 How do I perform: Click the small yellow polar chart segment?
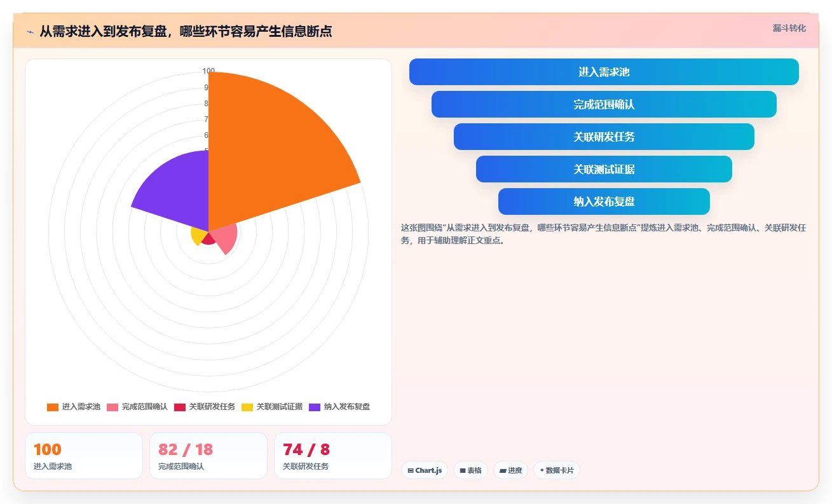coord(200,236)
